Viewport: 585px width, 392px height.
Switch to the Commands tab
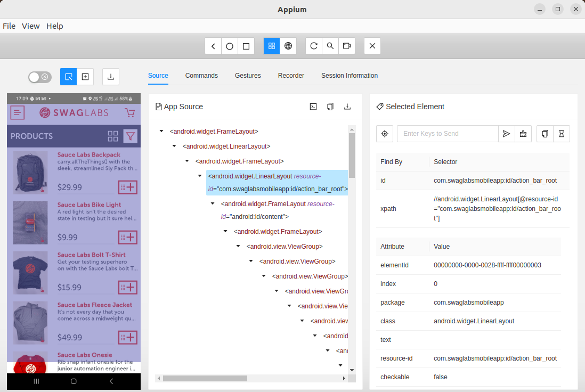(201, 76)
